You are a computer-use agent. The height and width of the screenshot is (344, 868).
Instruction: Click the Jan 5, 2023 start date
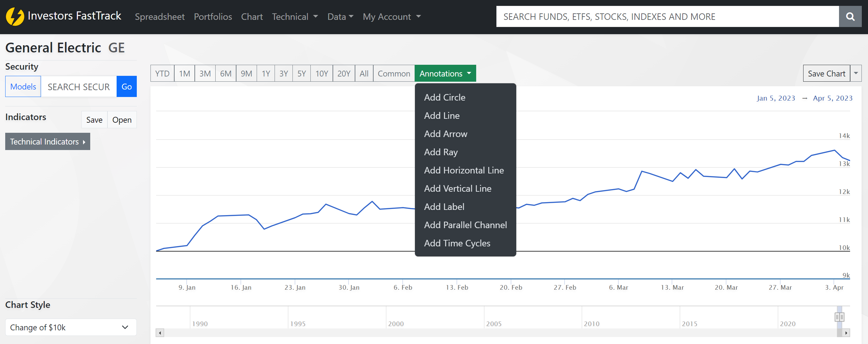coord(776,98)
